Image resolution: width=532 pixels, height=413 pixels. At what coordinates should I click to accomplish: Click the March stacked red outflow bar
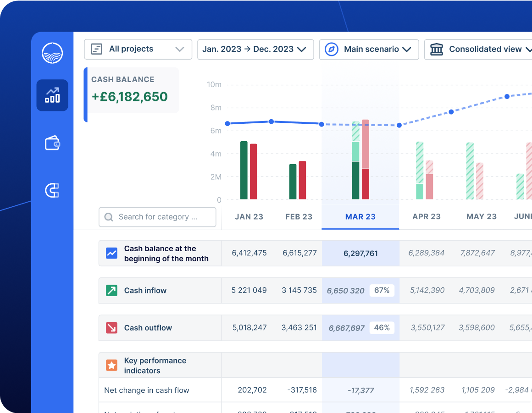point(366,160)
